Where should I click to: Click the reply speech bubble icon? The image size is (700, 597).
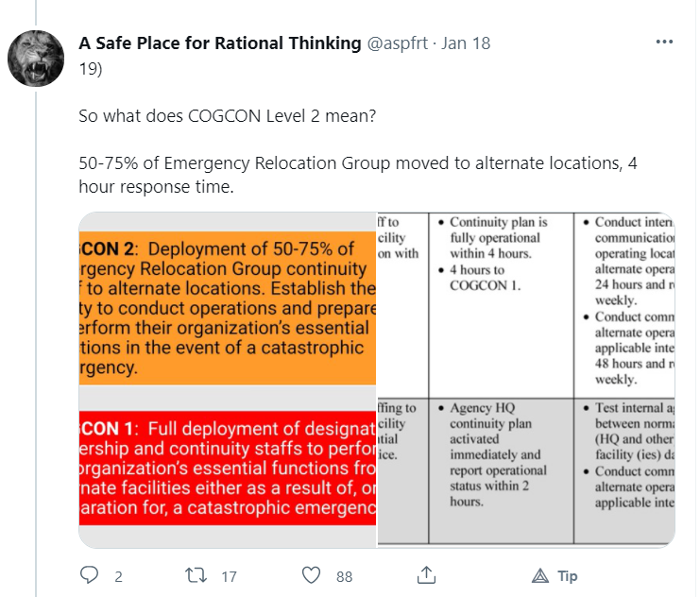click(90, 575)
